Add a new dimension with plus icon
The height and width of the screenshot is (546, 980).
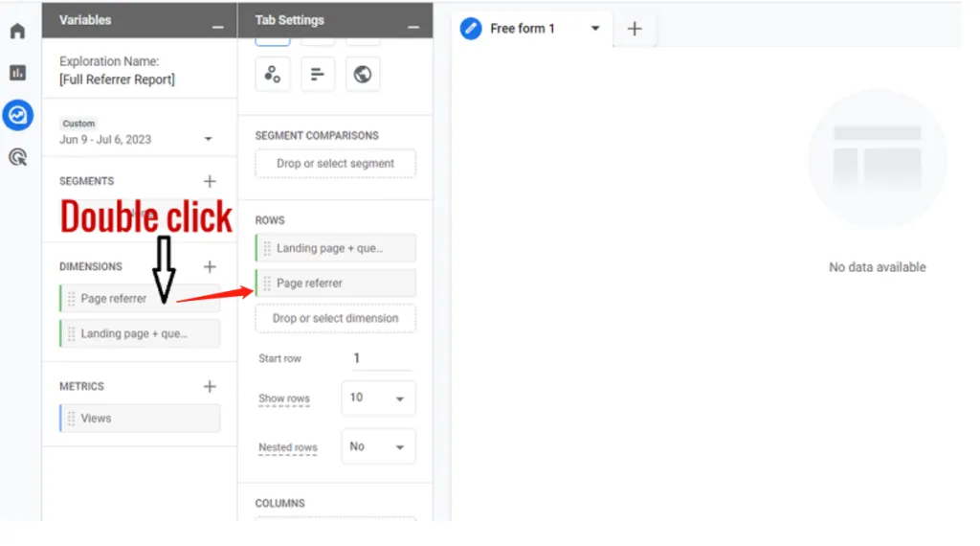click(210, 267)
